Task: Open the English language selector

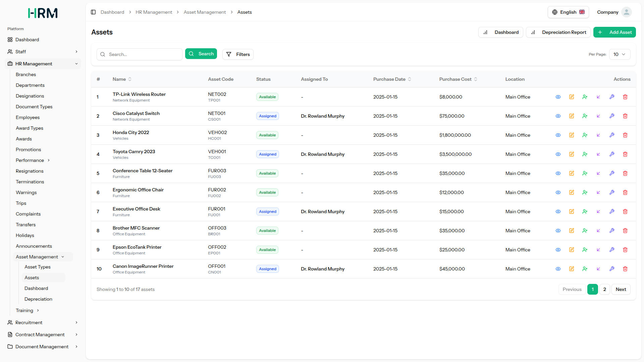Action: pyautogui.click(x=568, y=12)
